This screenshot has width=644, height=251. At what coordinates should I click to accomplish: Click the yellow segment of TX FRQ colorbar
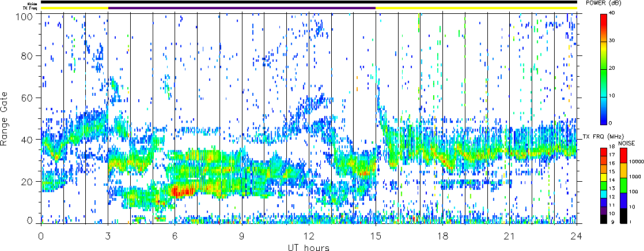tap(604, 177)
